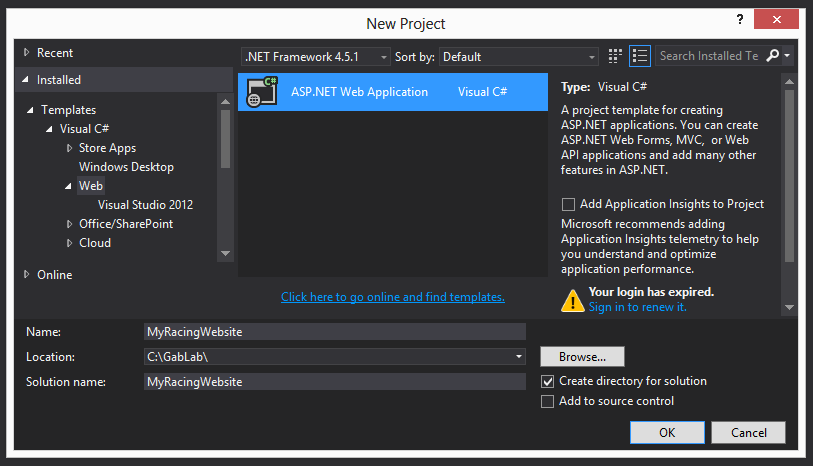Image resolution: width=813 pixels, height=466 pixels.
Task: Open the Location path dropdown
Action: [518, 357]
